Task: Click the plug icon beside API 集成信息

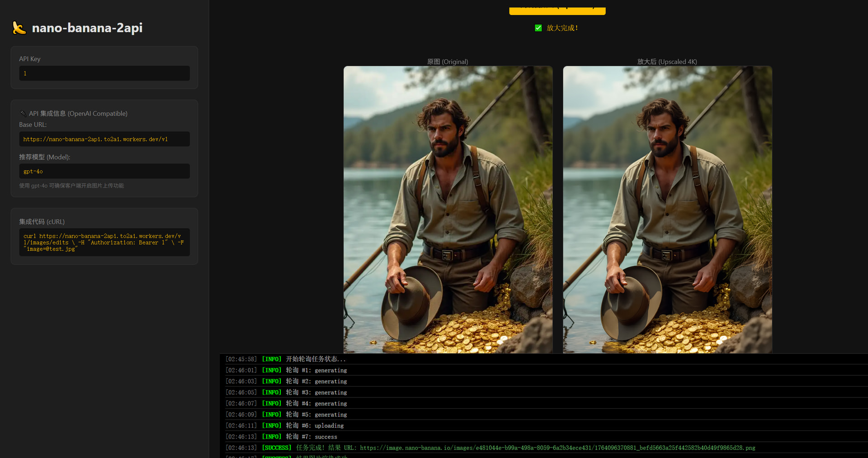Action: pos(23,114)
